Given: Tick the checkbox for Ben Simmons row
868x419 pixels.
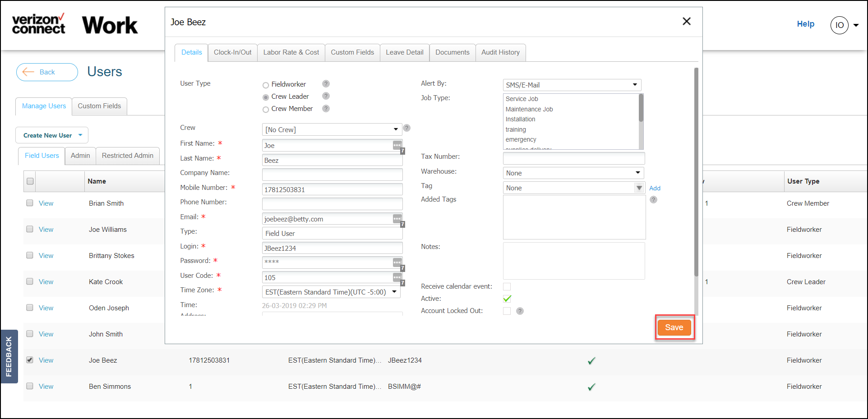Looking at the screenshot, I should [30, 386].
